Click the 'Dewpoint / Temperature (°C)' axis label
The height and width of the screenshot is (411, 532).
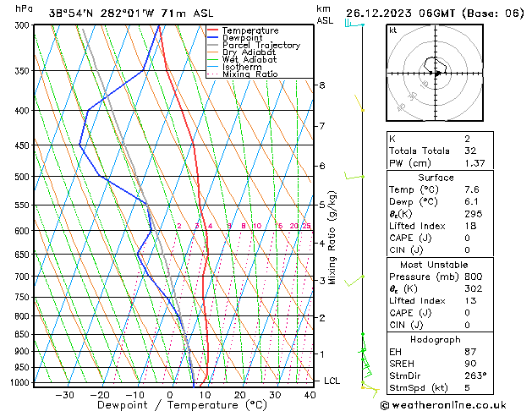click(171, 405)
